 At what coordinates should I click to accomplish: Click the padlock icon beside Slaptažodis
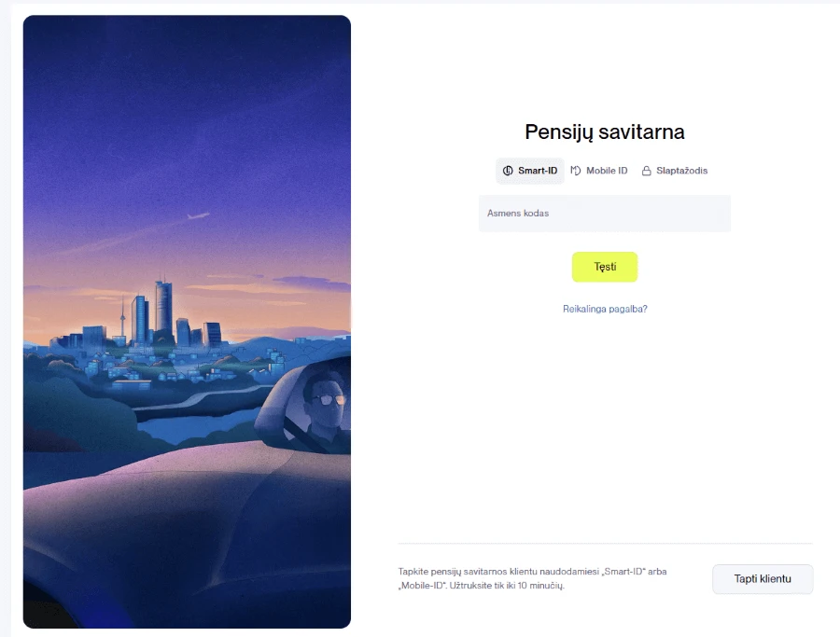pyautogui.click(x=647, y=171)
